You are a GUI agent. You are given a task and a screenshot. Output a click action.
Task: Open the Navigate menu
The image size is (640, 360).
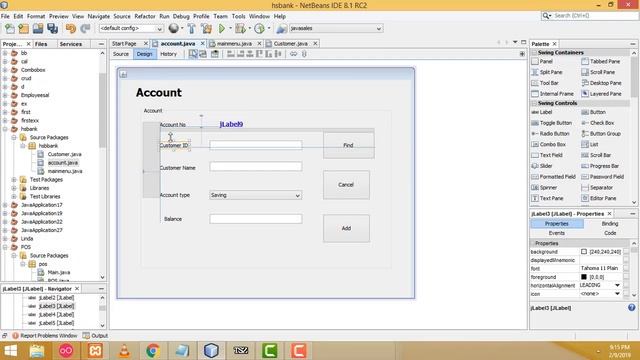pos(99,16)
